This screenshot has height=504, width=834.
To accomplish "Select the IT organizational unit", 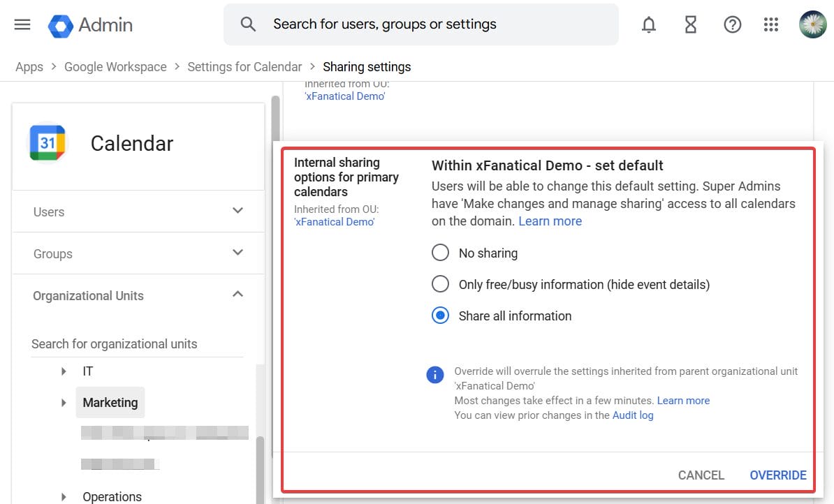I will pyautogui.click(x=88, y=371).
